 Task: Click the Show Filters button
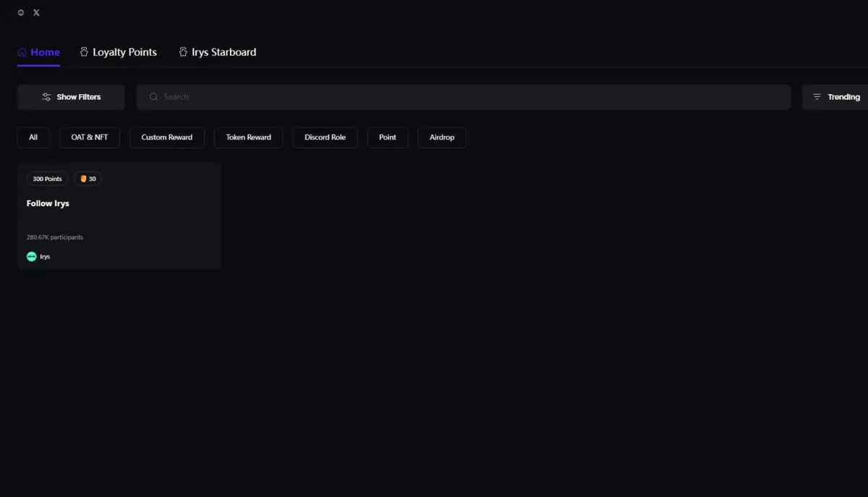[x=71, y=97]
